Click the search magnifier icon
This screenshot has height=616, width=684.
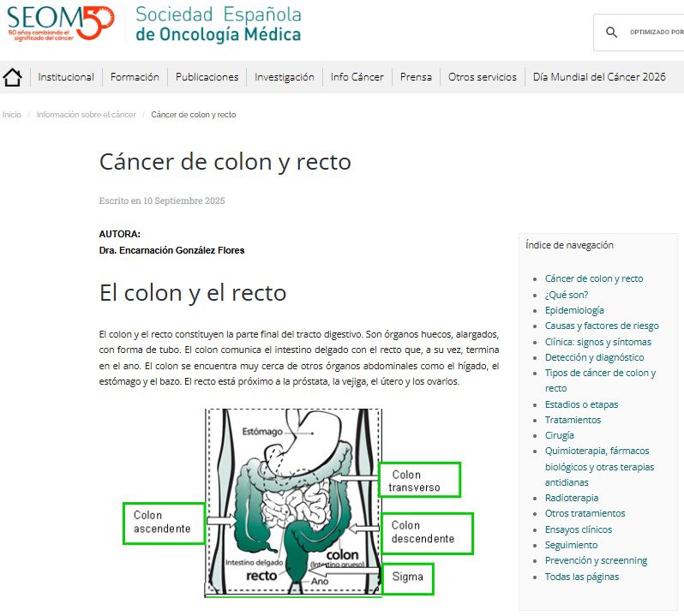tap(612, 33)
